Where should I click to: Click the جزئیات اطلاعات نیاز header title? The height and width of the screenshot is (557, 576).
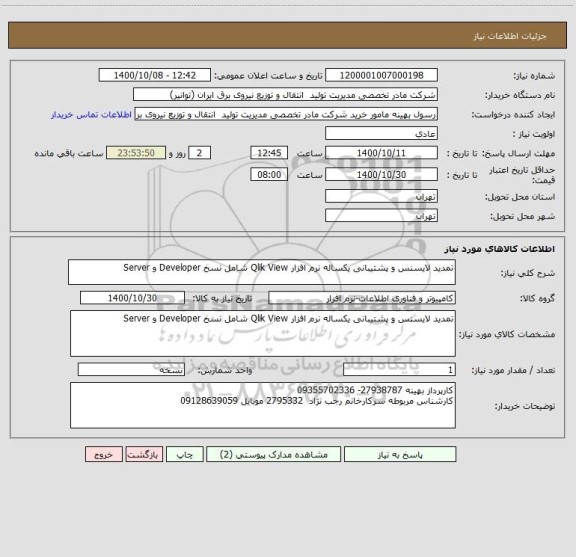510,36
